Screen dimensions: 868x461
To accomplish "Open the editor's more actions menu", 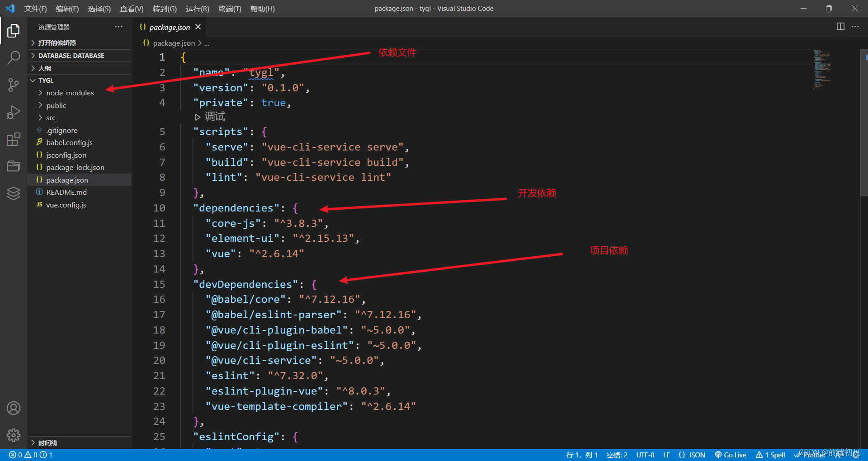I will pyautogui.click(x=855, y=27).
